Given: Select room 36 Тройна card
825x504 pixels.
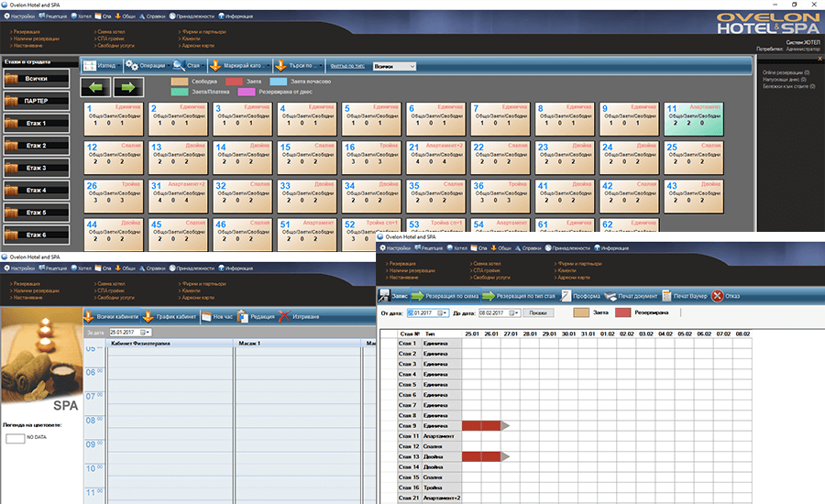Looking at the screenshot, I should click(500, 196).
